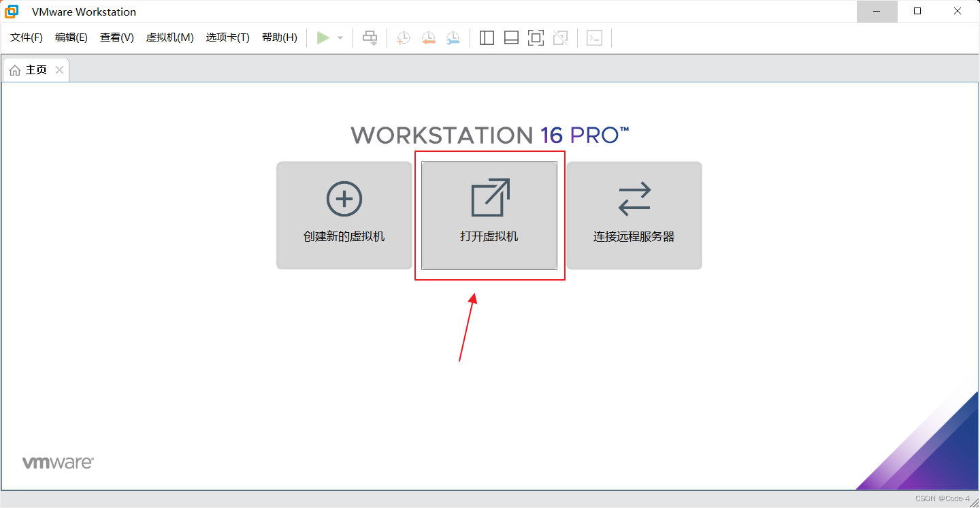Show or hide the library panel
The width and height of the screenshot is (980, 508).
(487, 37)
